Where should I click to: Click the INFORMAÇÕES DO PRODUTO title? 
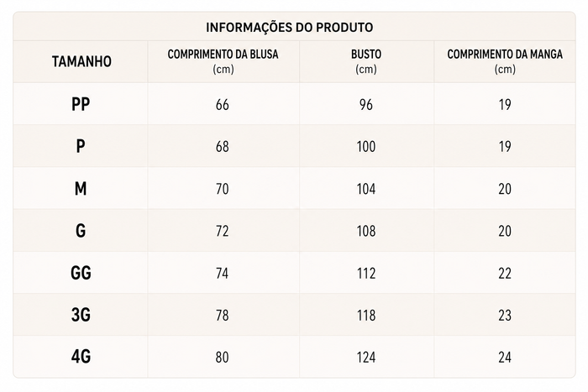click(x=290, y=28)
